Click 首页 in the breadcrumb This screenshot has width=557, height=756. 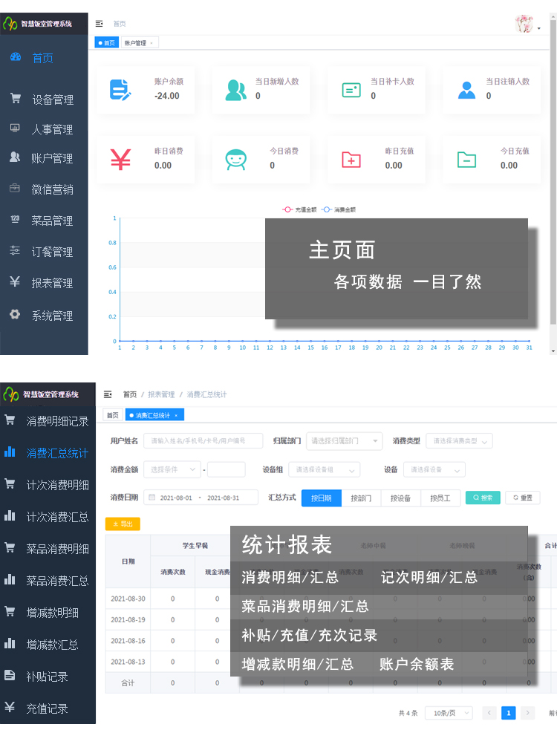click(130, 394)
